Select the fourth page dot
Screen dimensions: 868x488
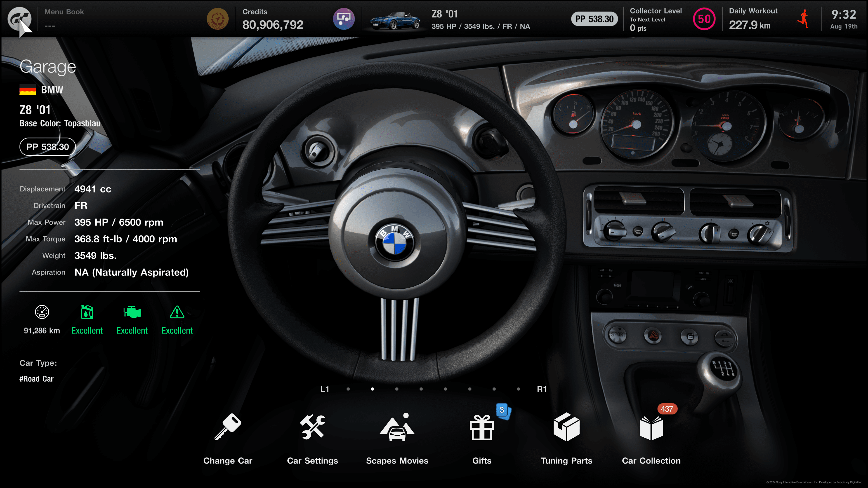421,389
